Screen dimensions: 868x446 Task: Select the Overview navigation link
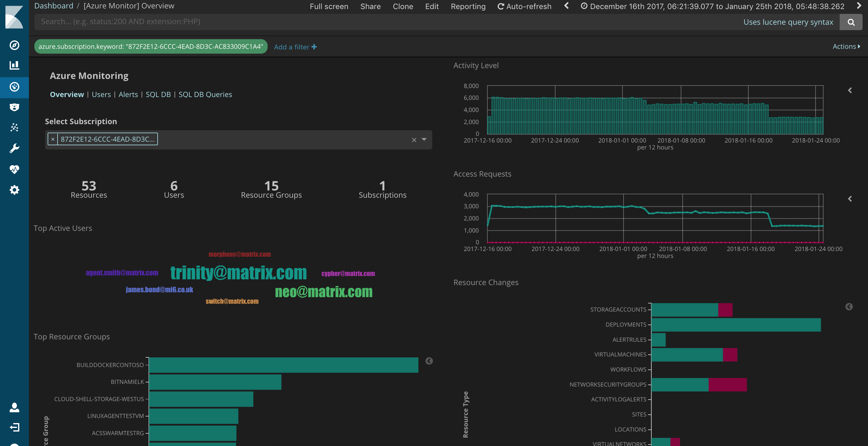(x=67, y=94)
